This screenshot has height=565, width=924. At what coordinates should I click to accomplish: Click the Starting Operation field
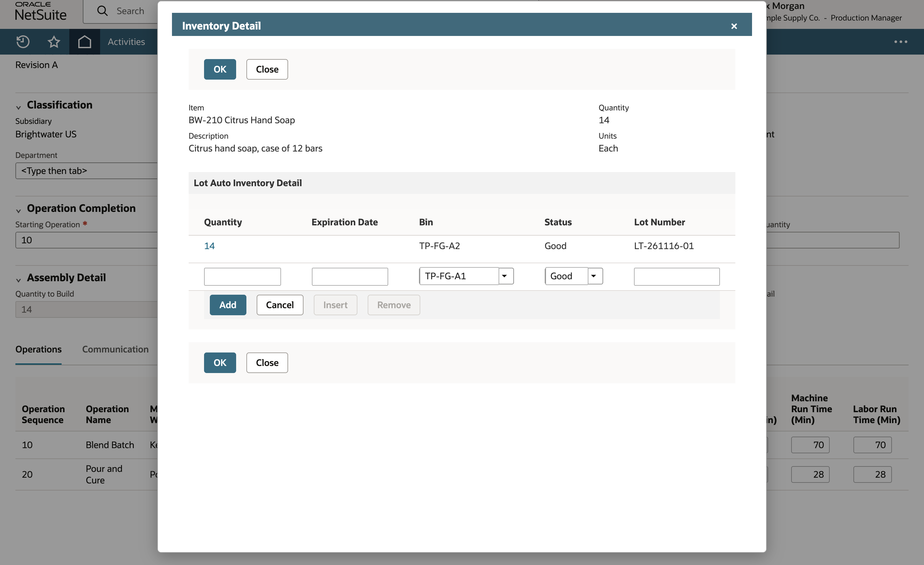click(x=86, y=240)
